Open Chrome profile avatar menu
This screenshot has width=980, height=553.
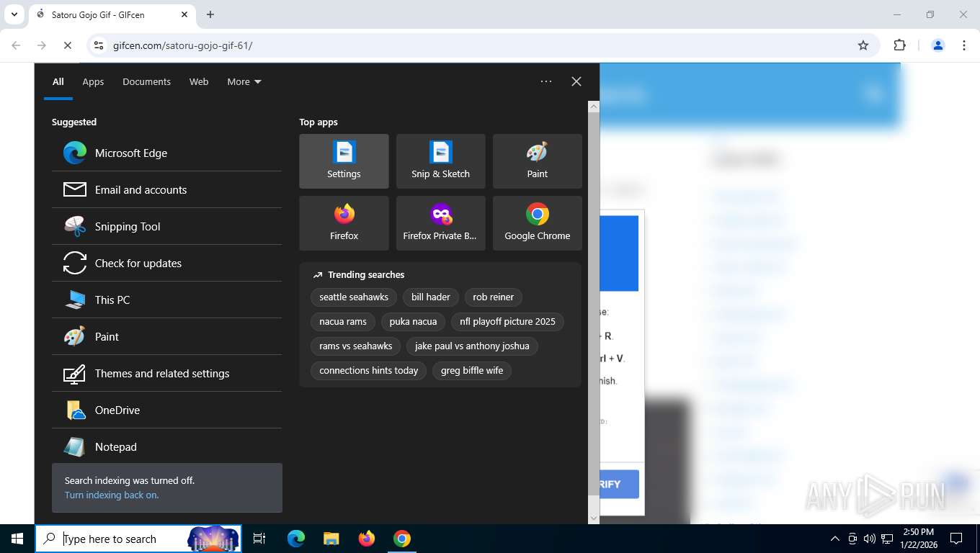click(x=938, y=45)
